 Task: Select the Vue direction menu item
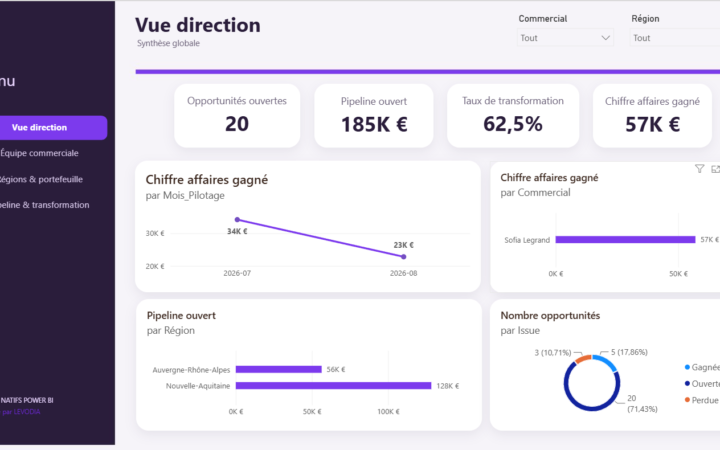53,128
